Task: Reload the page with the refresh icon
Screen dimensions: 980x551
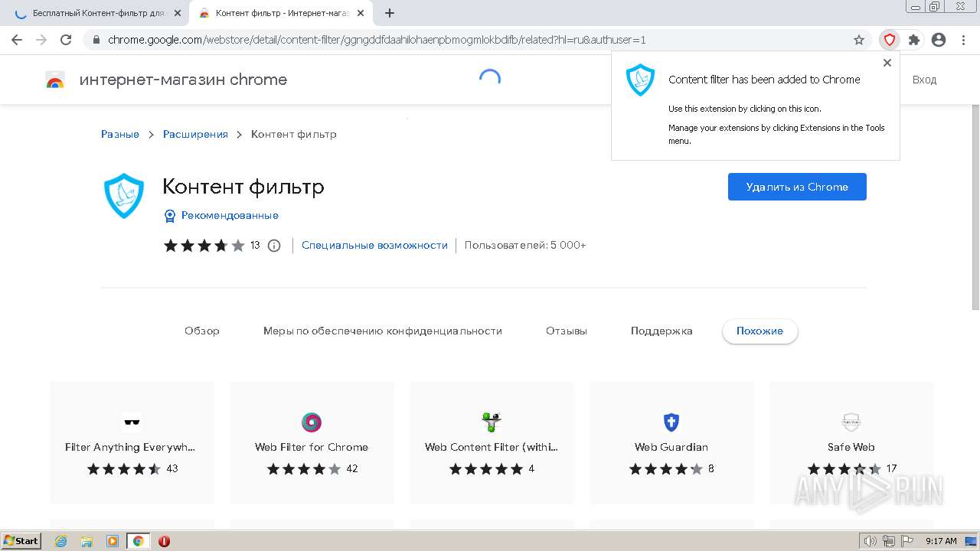Action: point(66,40)
